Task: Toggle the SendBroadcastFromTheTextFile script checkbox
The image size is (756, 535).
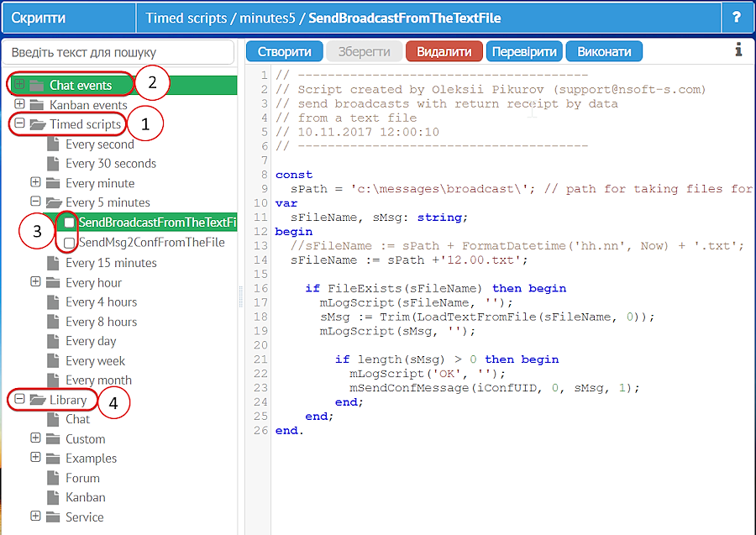Action: click(x=70, y=223)
